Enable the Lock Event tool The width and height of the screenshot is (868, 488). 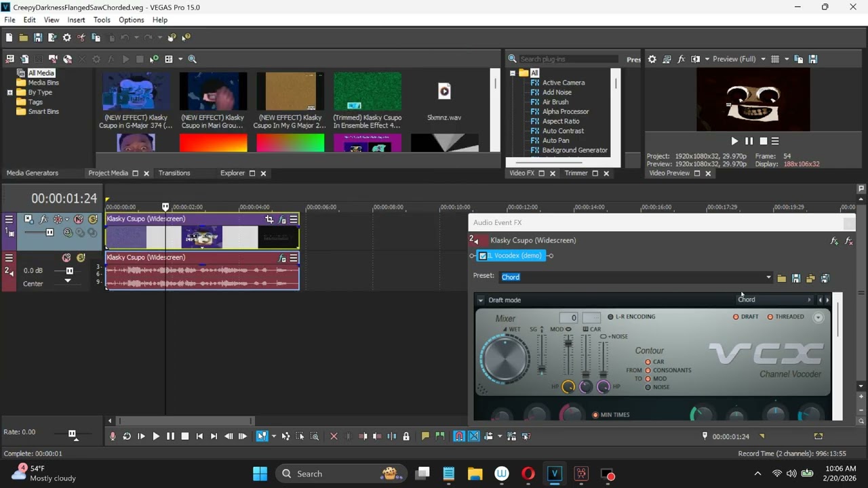point(406,436)
